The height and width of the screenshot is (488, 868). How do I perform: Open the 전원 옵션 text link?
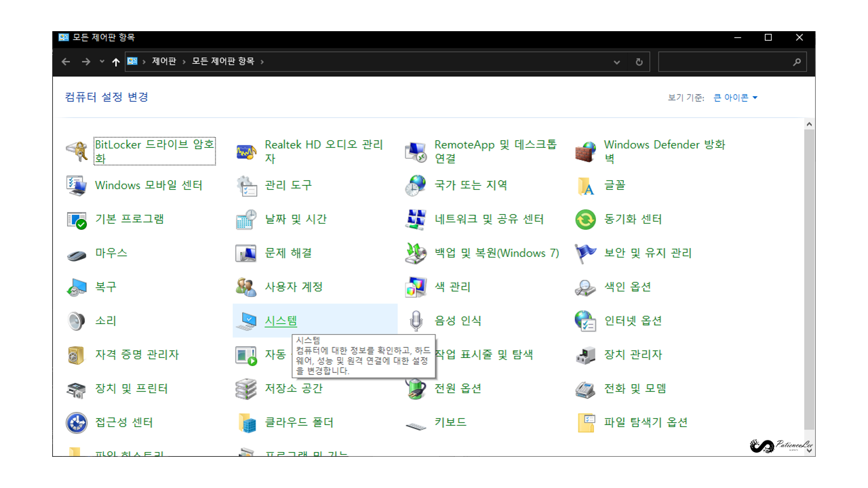point(458,389)
